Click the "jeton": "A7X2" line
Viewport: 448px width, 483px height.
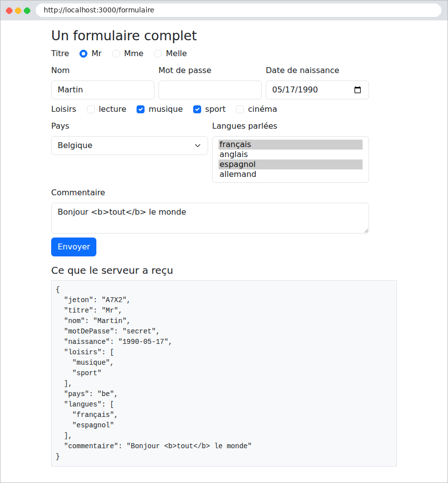(97, 300)
